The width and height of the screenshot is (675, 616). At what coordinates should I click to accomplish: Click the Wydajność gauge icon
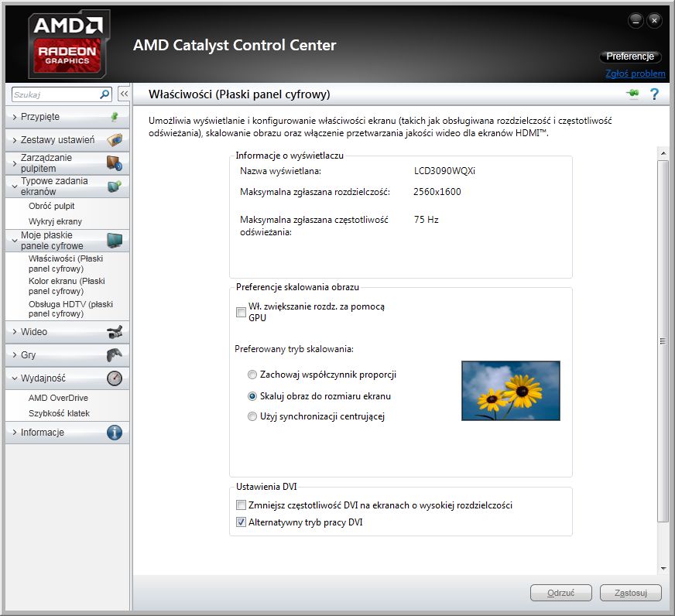coord(115,378)
